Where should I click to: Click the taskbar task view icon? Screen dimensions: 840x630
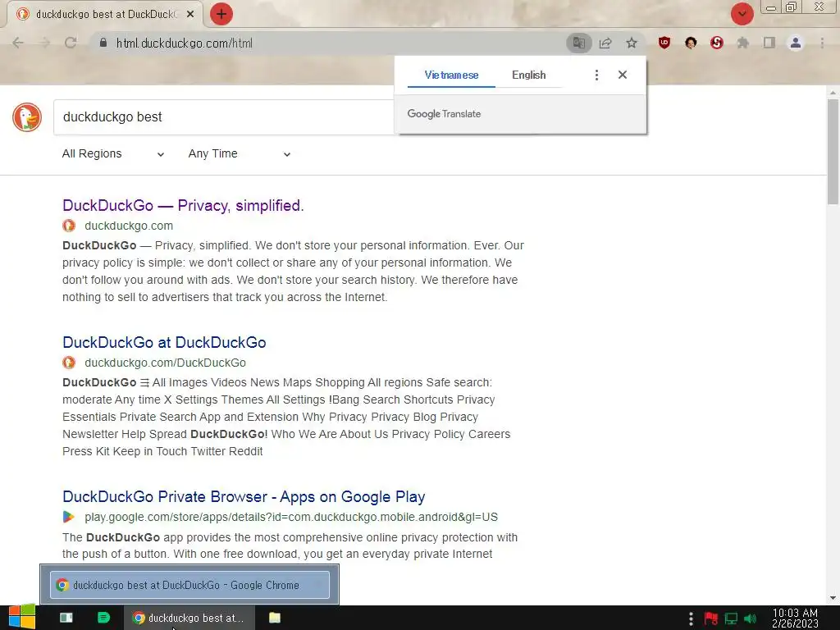pos(66,618)
